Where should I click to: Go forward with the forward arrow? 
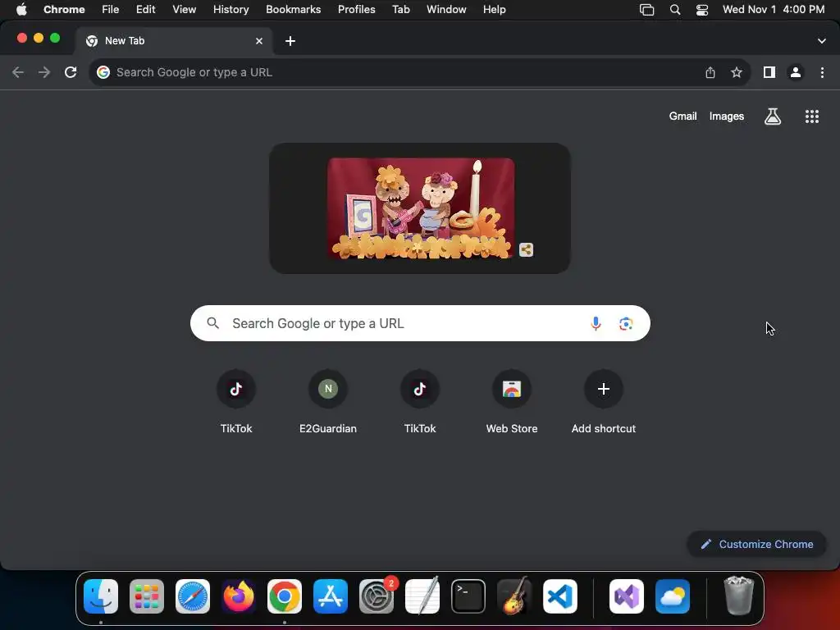[x=44, y=72]
